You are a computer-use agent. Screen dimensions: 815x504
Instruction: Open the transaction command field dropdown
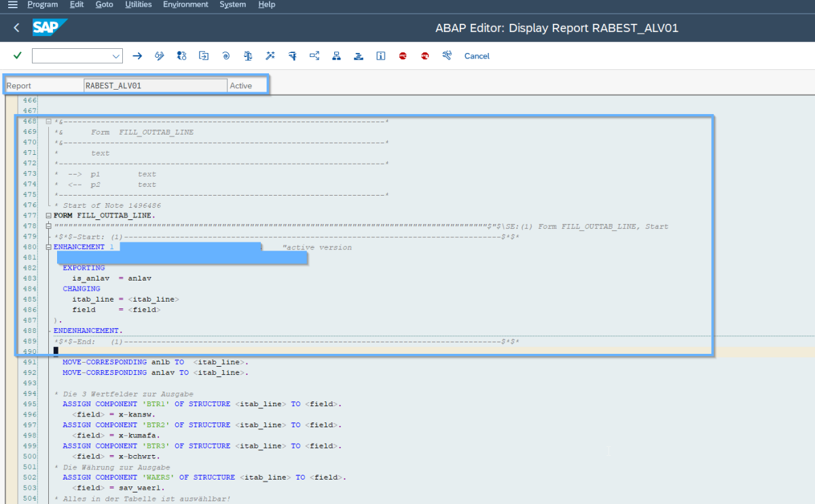pos(115,56)
